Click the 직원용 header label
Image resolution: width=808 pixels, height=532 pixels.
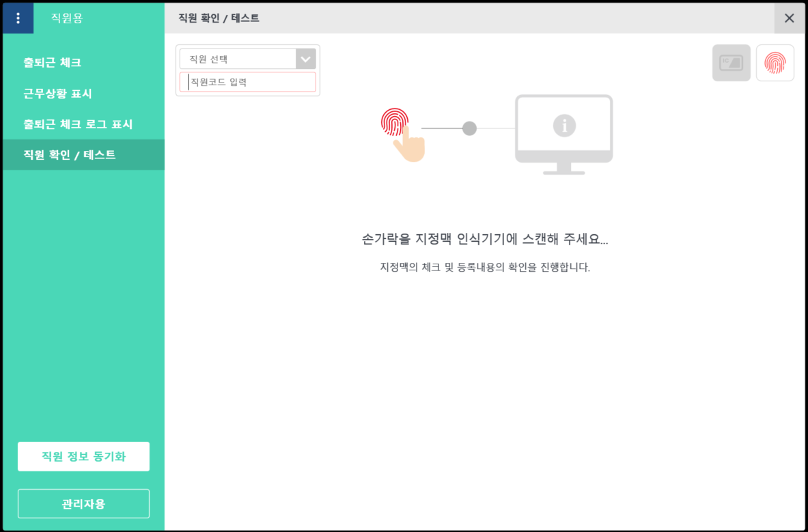click(x=67, y=18)
